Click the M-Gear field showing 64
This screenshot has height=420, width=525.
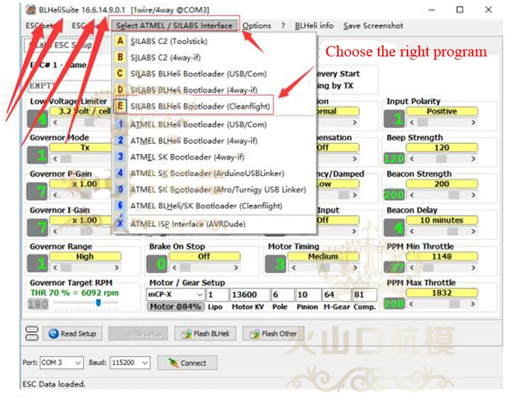pyautogui.click(x=336, y=295)
